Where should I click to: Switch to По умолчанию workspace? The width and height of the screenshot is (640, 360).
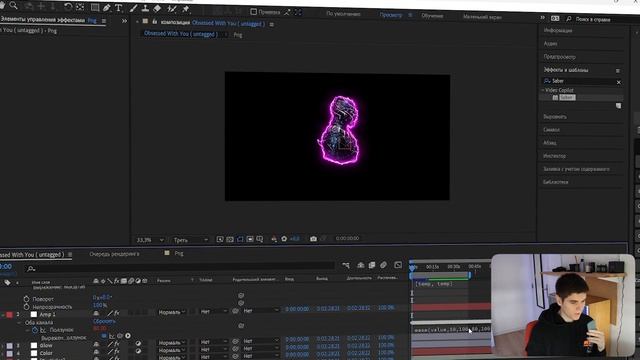343,14
